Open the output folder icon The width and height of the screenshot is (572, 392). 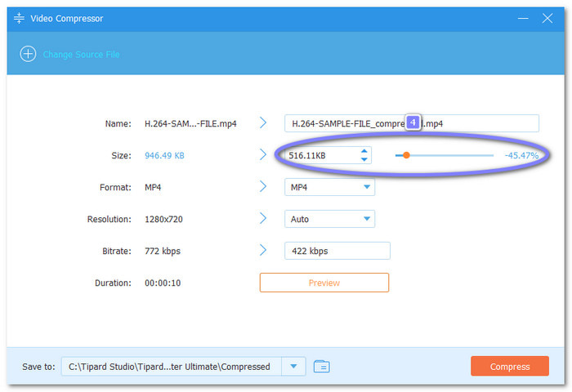(x=321, y=366)
